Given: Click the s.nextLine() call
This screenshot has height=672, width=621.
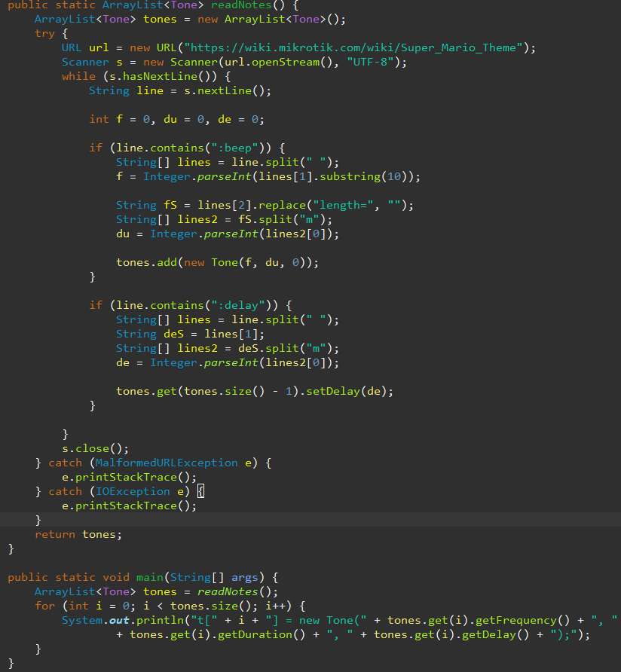Looking at the screenshot, I should click(x=225, y=91).
